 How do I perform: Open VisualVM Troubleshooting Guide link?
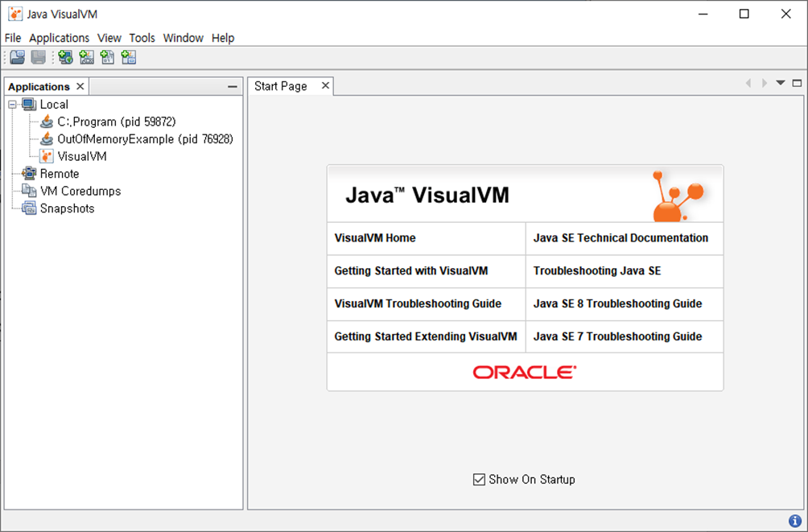418,303
